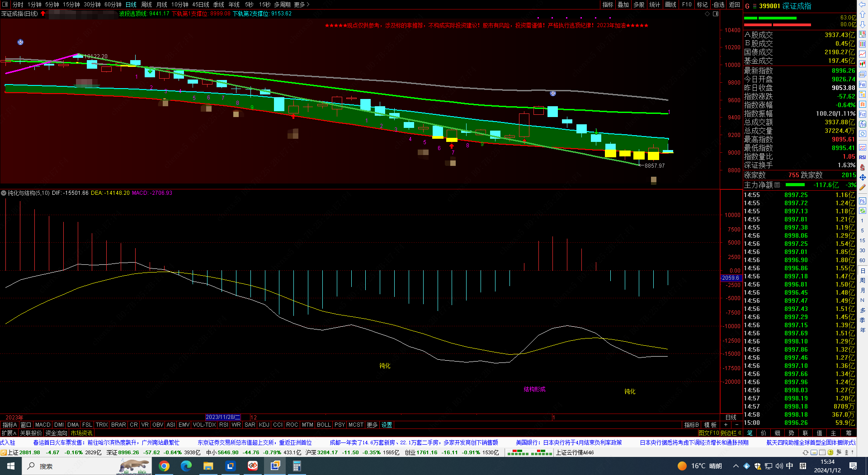
Task: Select BOLL indicator tab
Action: point(324,425)
